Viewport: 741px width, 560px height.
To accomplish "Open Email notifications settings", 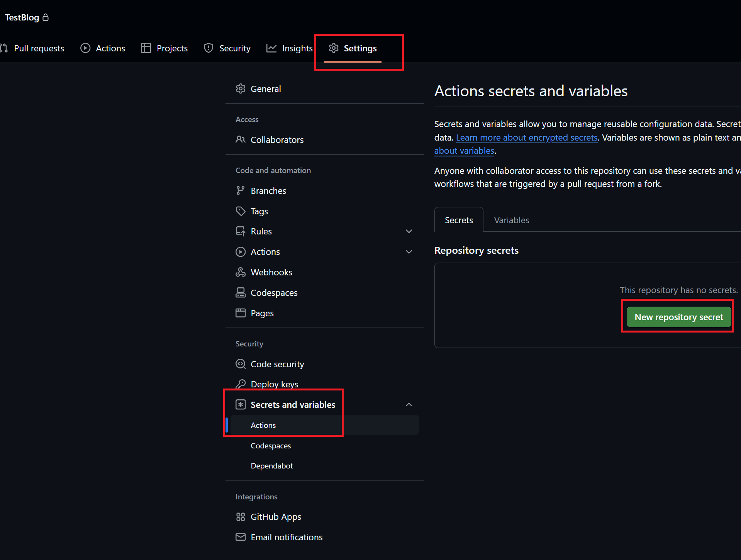I will pos(324,537).
